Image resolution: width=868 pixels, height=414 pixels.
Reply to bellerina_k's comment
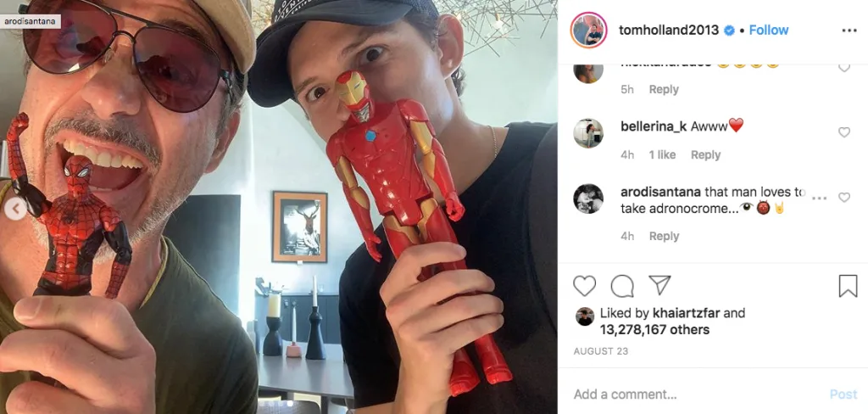705,155
